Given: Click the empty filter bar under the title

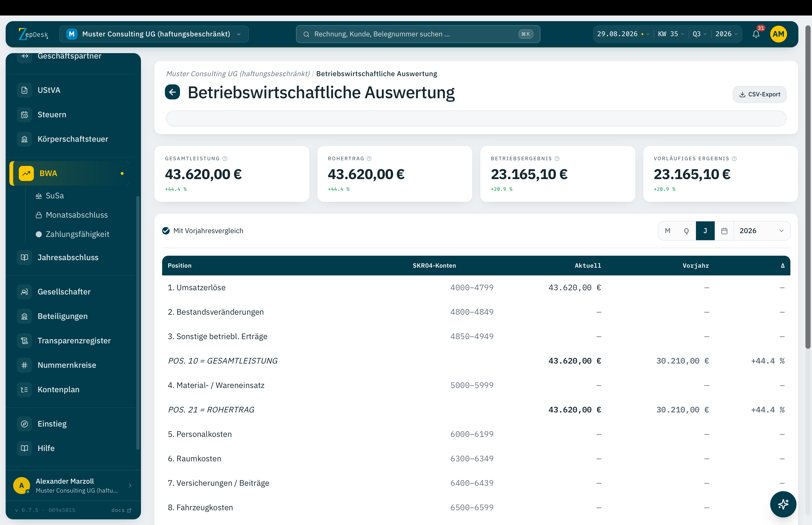Looking at the screenshot, I should pyautogui.click(x=476, y=118).
